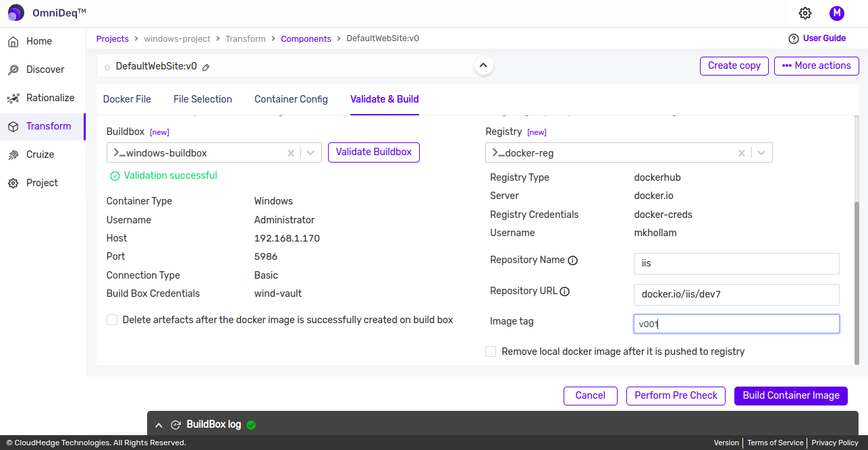The image size is (868, 450).
Task: Expand the BuildBox log panel
Action: click(159, 425)
